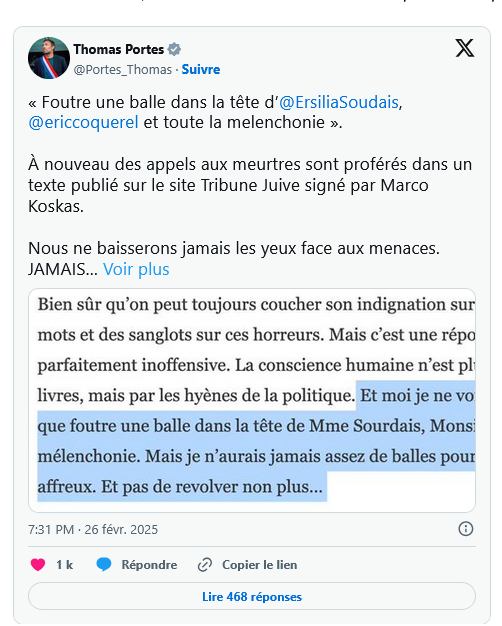Open the @ErsiliaSoudais mention
The width and height of the screenshot is (502, 626).
click(x=339, y=102)
